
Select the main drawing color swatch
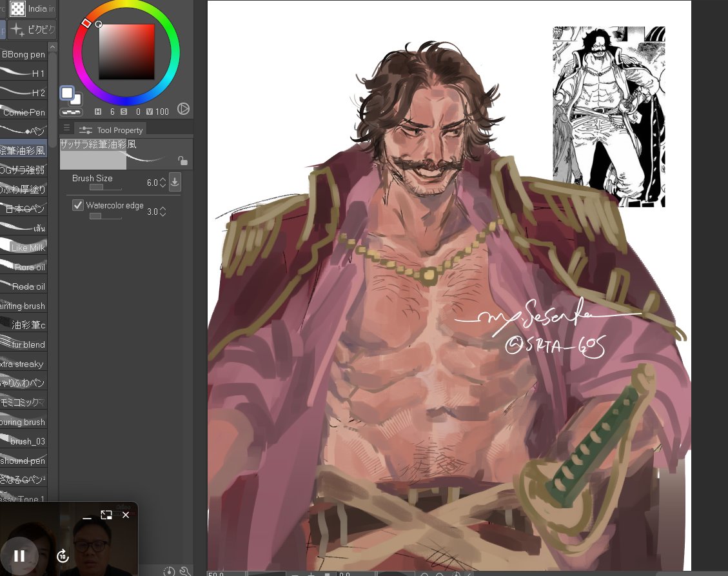(67, 93)
